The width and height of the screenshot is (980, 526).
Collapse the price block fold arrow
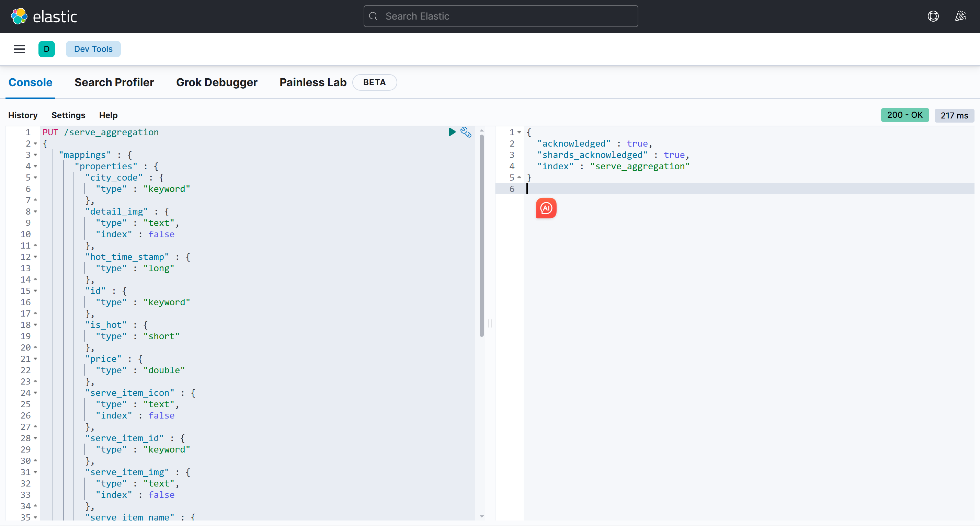35,359
